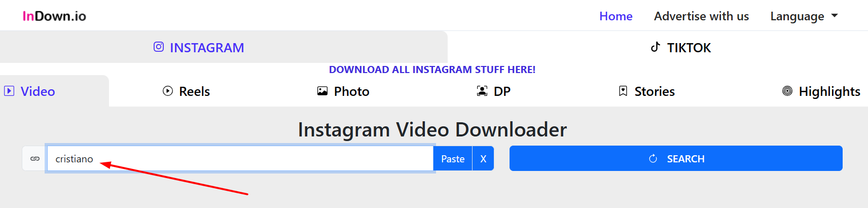
Task: Click the Stories bookmark icon
Action: [x=623, y=91]
